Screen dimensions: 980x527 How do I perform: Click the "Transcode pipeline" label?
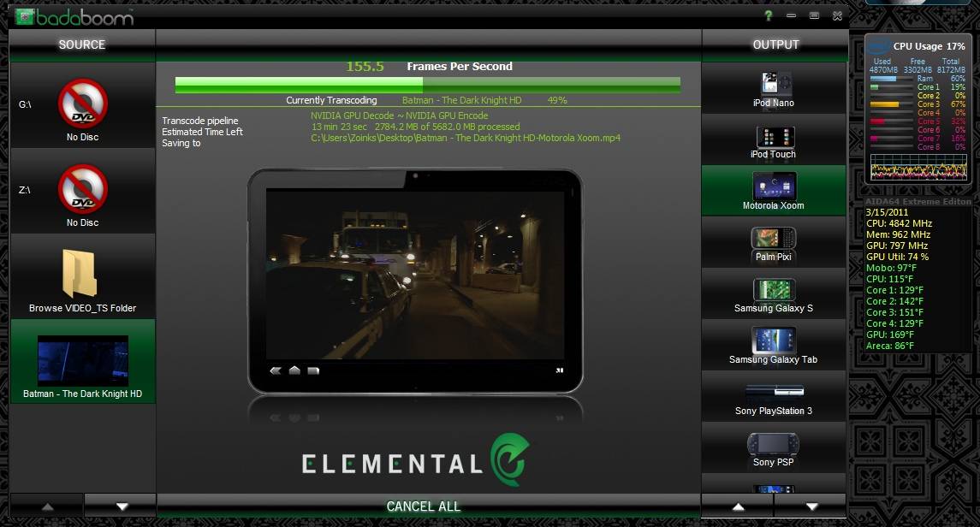click(200, 121)
